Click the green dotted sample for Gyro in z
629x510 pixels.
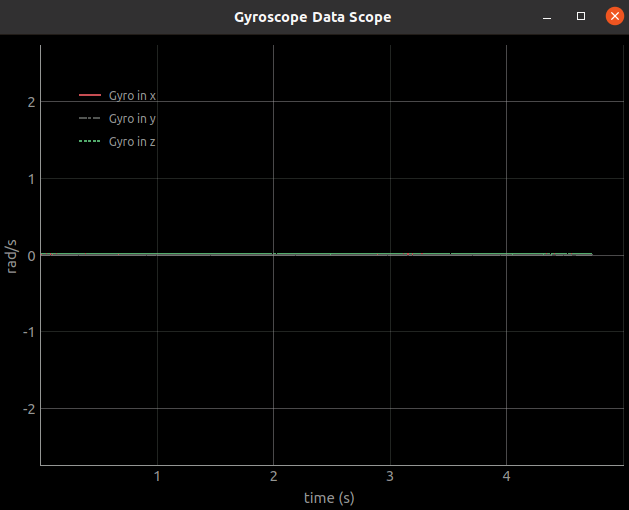[x=90, y=141]
